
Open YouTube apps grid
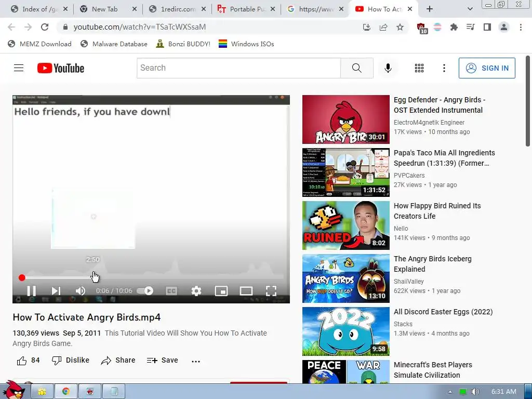pos(419,68)
